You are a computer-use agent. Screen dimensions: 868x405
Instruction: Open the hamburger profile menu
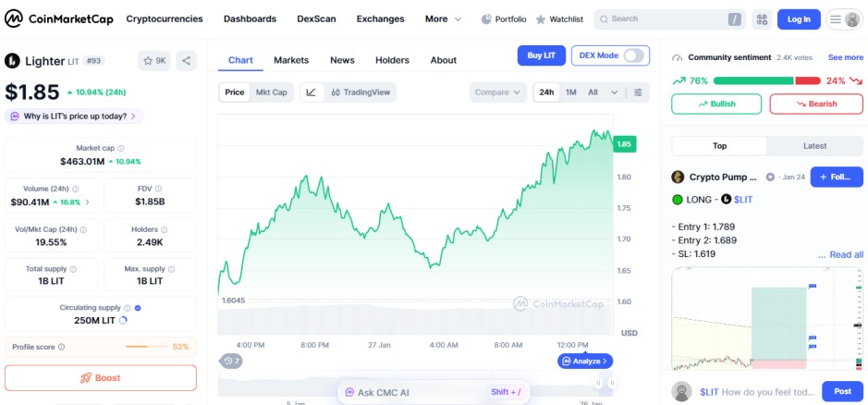(x=845, y=19)
